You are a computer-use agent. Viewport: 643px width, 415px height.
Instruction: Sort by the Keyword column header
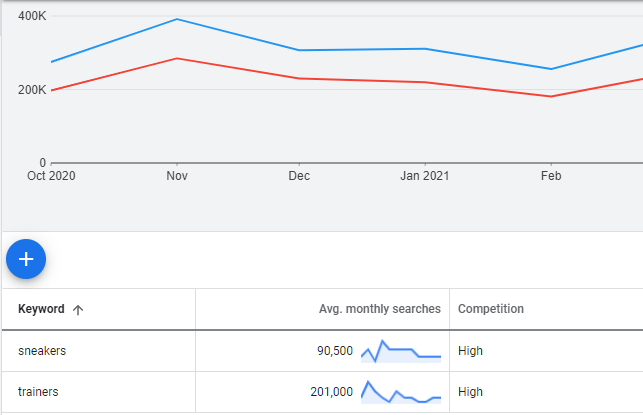[41, 310]
